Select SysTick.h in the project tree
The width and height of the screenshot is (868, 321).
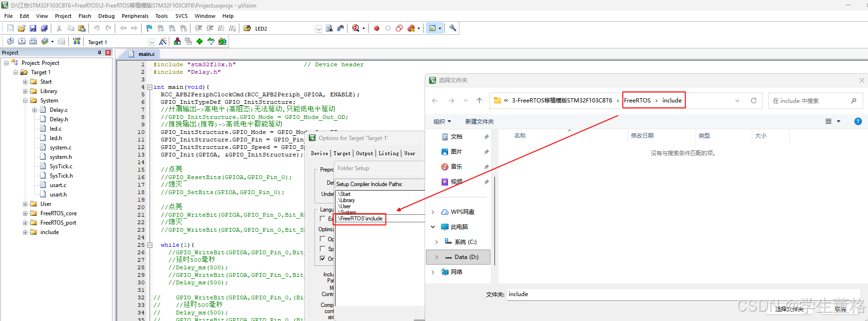coord(61,176)
